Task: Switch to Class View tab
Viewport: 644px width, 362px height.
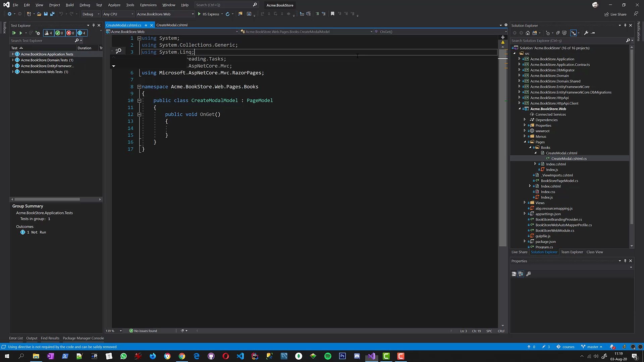Action: [x=594, y=252]
